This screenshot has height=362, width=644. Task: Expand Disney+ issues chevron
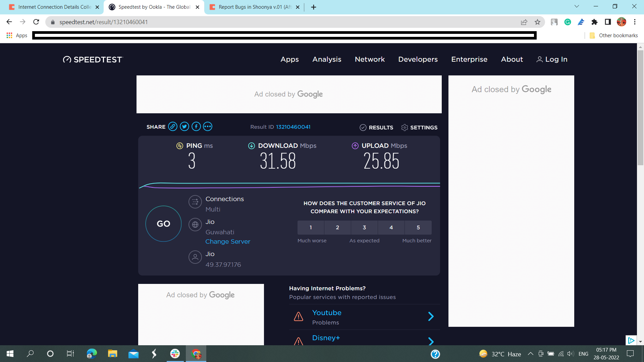click(431, 341)
